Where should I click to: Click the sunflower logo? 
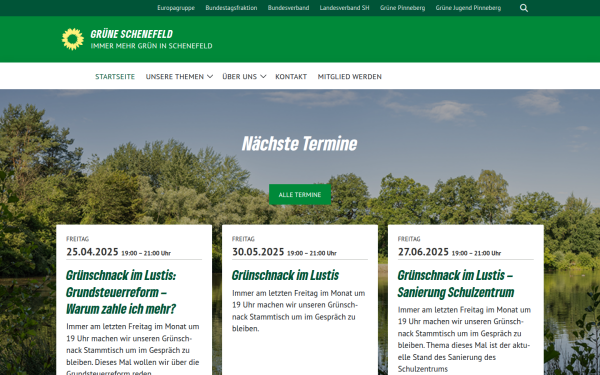pos(73,39)
